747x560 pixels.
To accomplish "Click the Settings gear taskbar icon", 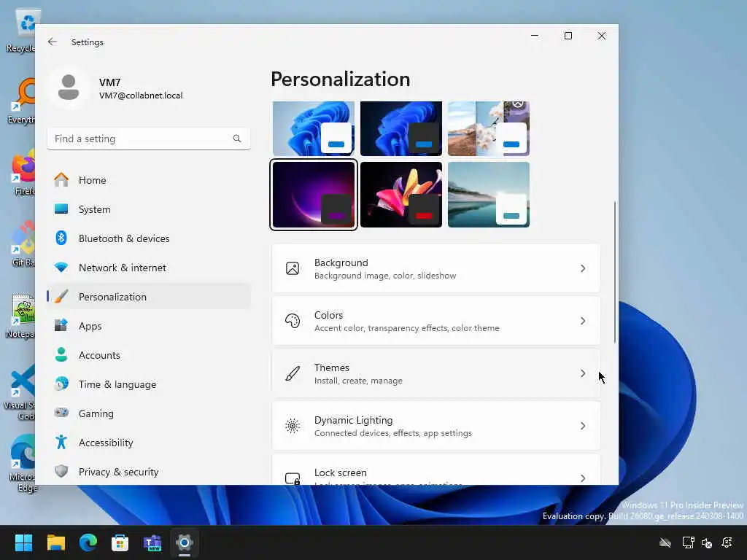I will pos(185,542).
